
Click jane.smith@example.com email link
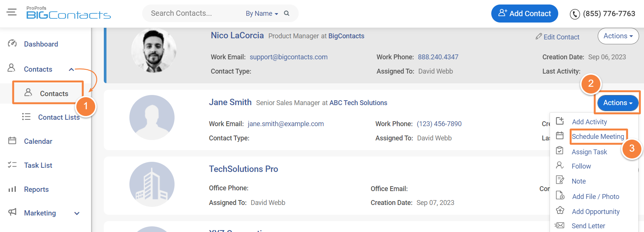pos(286,124)
